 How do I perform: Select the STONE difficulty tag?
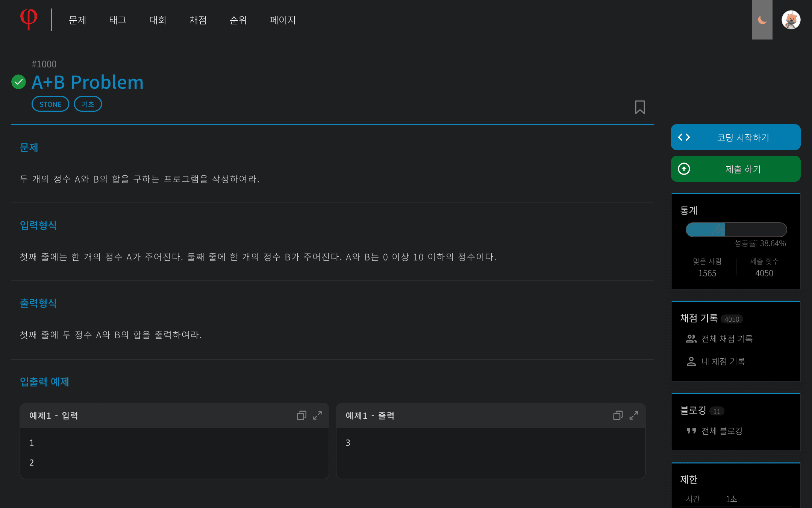tap(50, 104)
